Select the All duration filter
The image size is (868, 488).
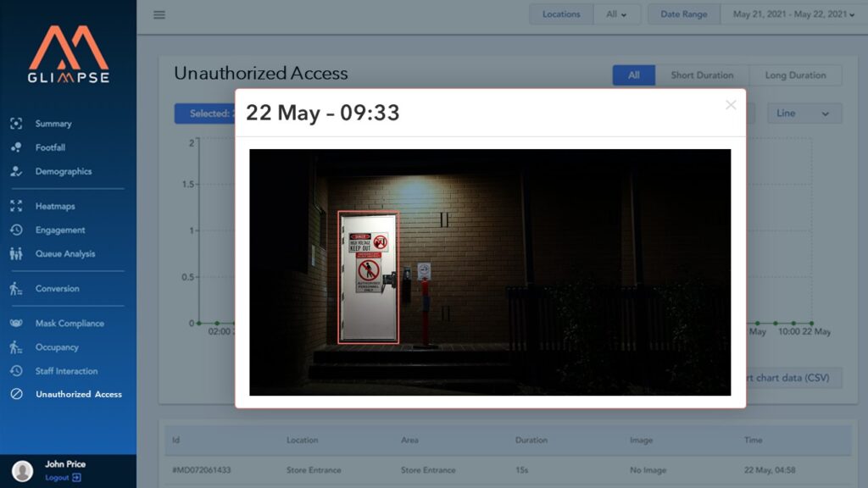(x=633, y=75)
